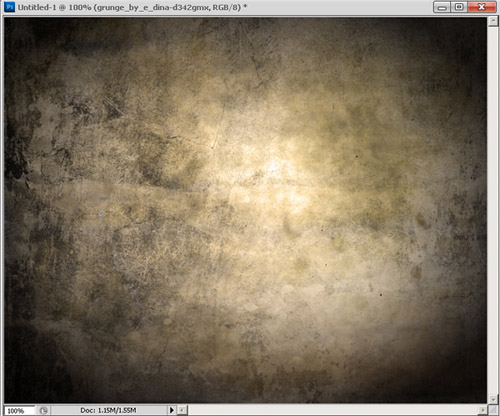Click the vertical scrollbar up arrow
The height and width of the screenshot is (416, 500).
493,21
